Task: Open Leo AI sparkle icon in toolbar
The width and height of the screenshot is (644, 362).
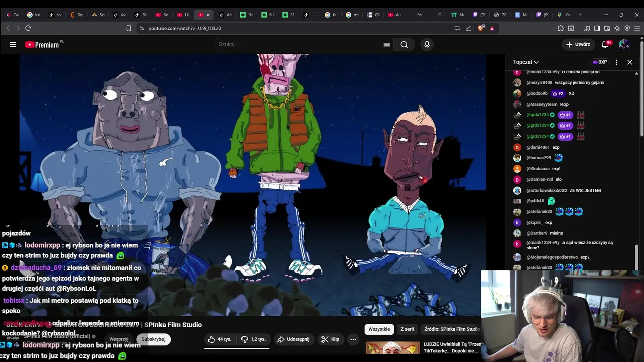Action: coord(617,28)
